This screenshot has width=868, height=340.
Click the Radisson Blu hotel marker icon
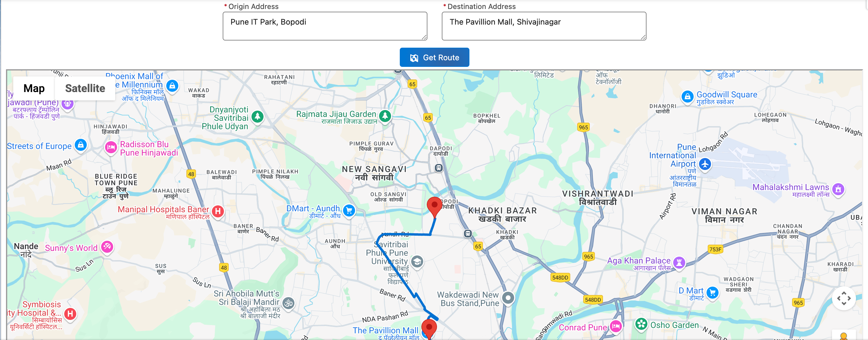point(110,147)
